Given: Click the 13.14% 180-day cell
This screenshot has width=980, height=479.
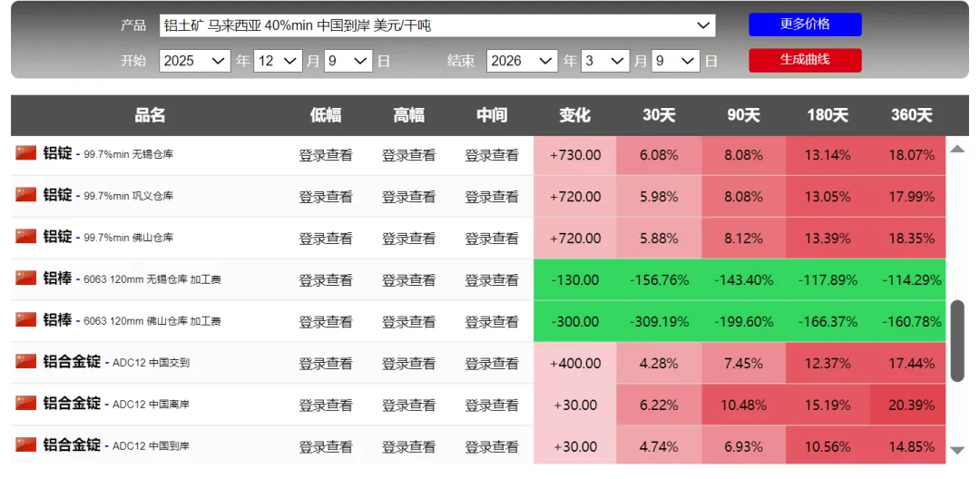Looking at the screenshot, I should (x=828, y=155).
